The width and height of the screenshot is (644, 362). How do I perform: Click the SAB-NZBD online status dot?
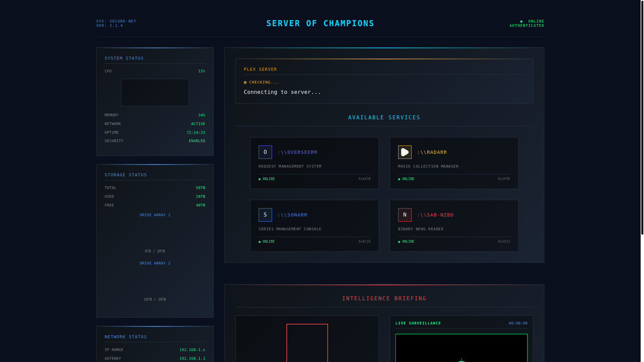tap(399, 242)
